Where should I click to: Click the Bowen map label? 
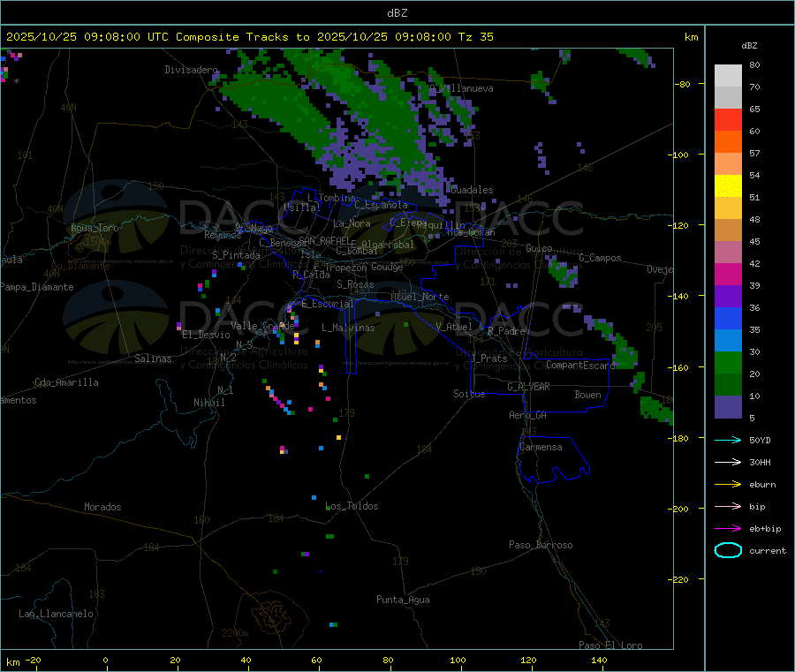pyautogui.click(x=588, y=395)
